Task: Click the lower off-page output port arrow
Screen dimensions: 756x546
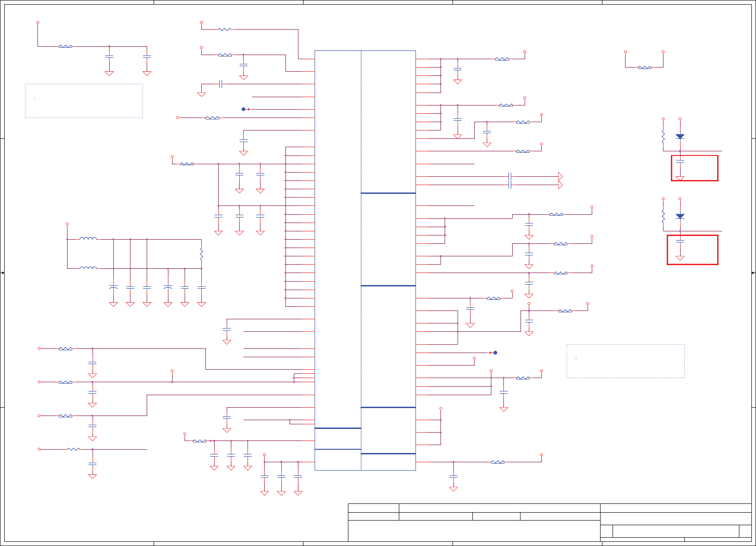Action: pyautogui.click(x=560, y=185)
